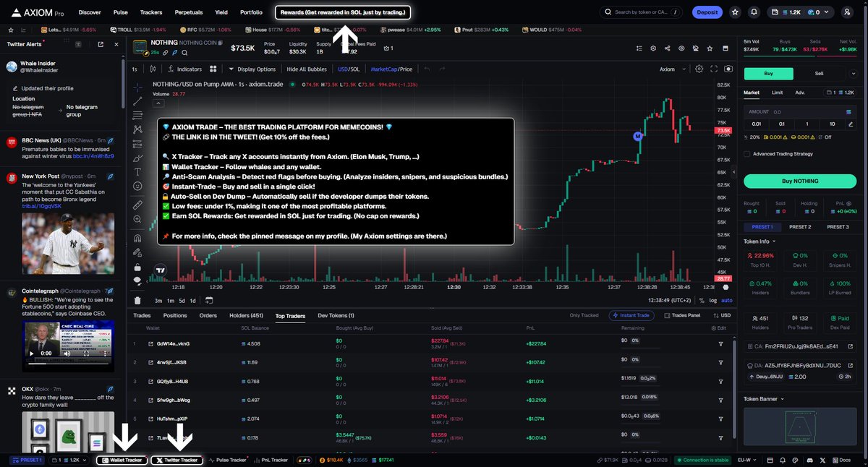The image size is (868, 467).
Task: Open the Portfolio page
Action: [x=251, y=12]
